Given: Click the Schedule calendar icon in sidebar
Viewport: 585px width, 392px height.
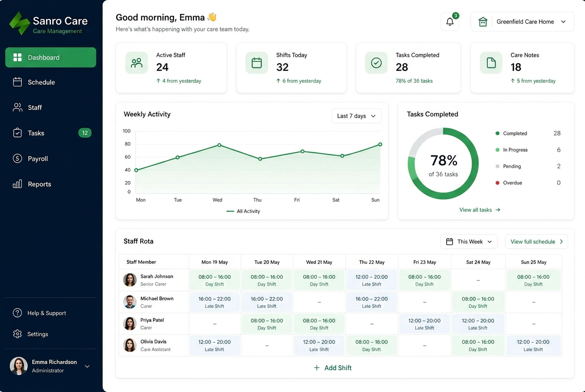Looking at the screenshot, I should (x=18, y=82).
